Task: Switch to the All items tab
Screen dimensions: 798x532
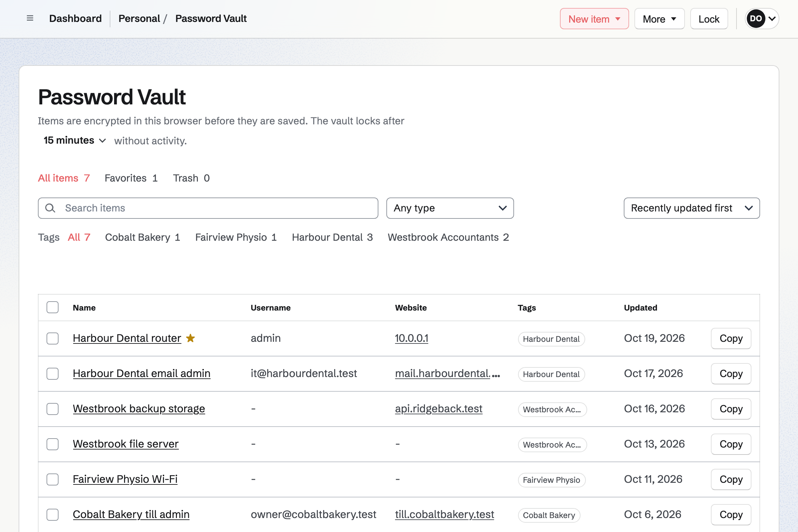Action: [64, 178]
